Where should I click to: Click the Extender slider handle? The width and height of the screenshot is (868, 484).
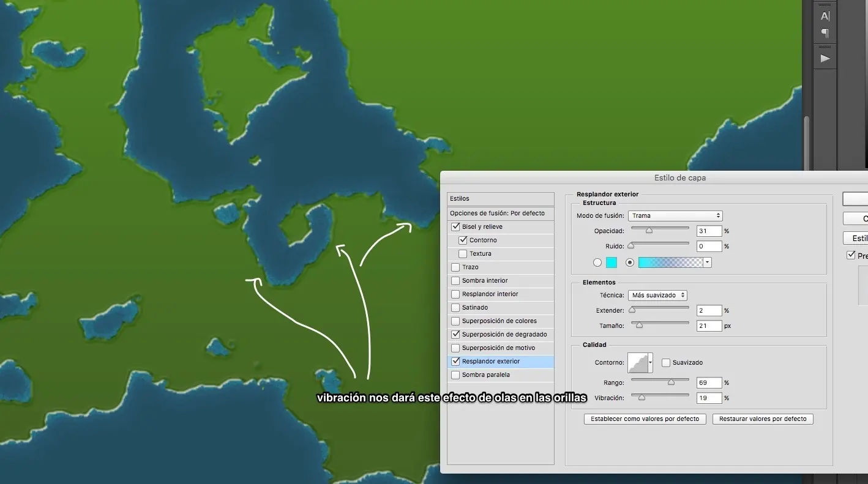pyautogui.click(x=632, y=310)
